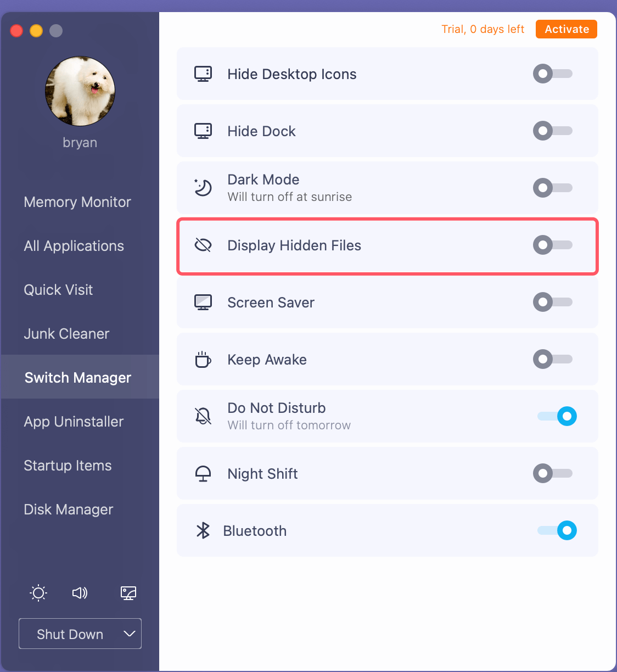Click the dog profile picture
Image resolution: width=617 pixels, height=672 pixels.
(80, 91)
